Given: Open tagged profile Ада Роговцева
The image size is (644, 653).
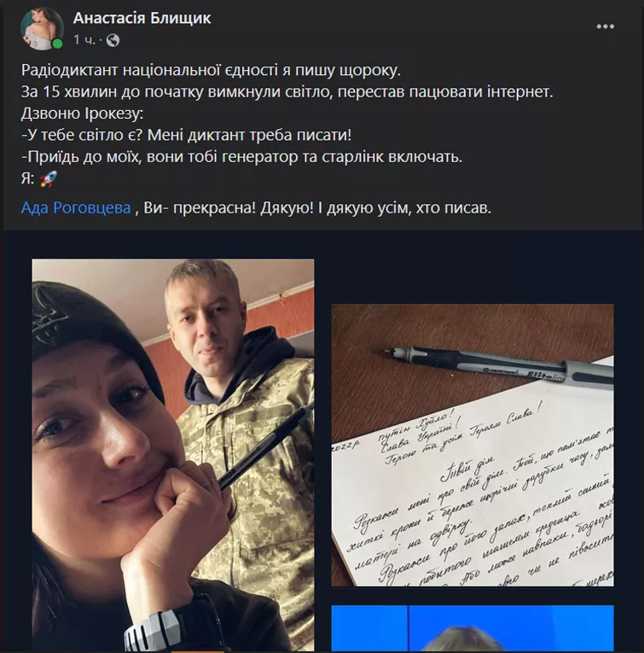Looking at the screenshot, I should click(76, 207).
